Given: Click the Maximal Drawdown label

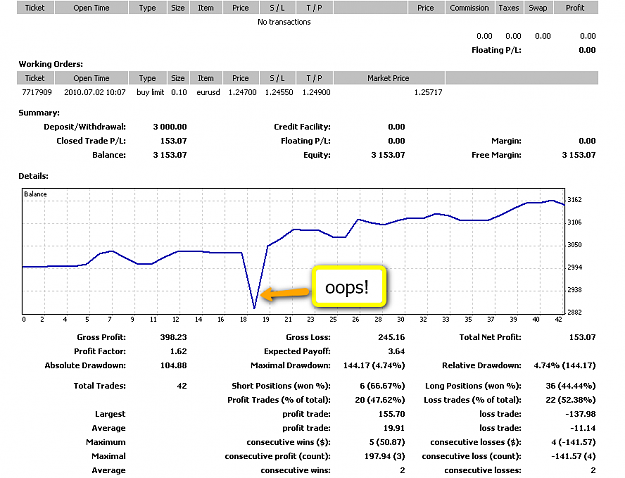Looking at the screenshot, I should pyautogui.click(x=291, y=366).
